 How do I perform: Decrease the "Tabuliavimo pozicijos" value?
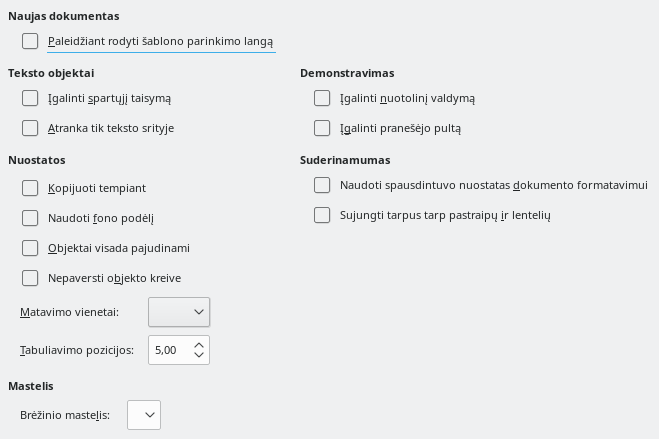(199, 355)
